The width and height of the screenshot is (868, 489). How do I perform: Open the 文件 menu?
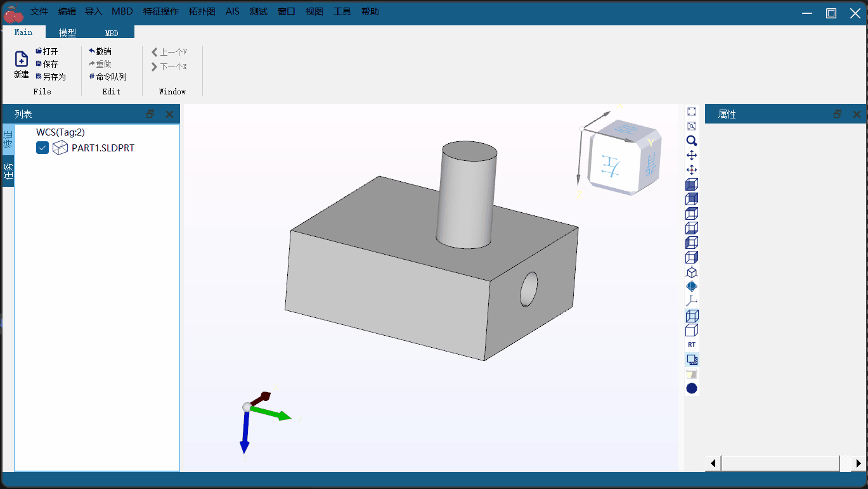pyautogui.click(x=39, y=11)
